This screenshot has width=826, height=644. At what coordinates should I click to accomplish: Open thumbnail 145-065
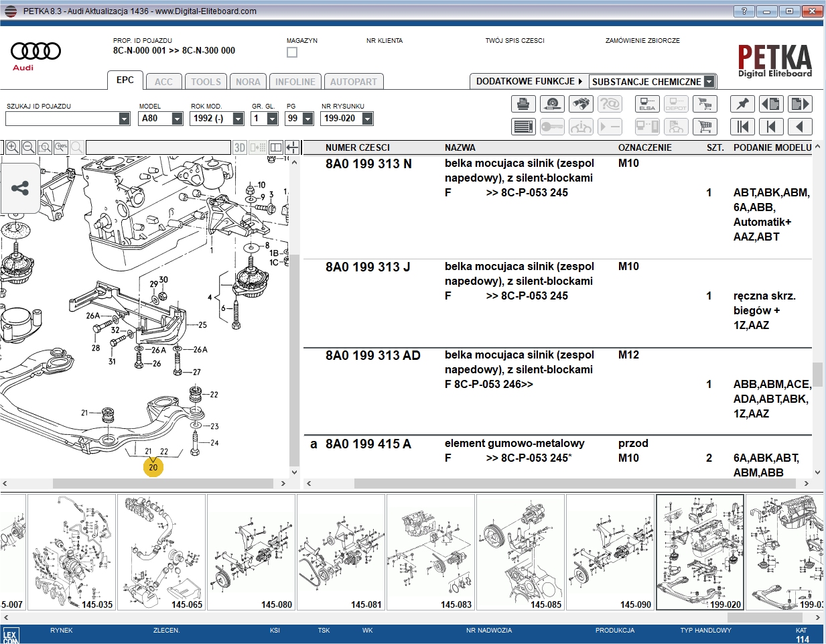click(161, 552)
